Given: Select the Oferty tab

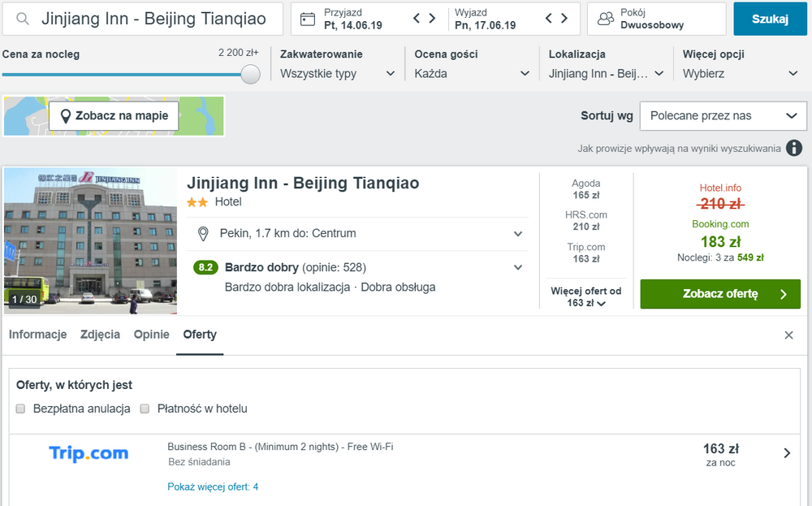Looking at the screenshot, I should coord(200,335).
